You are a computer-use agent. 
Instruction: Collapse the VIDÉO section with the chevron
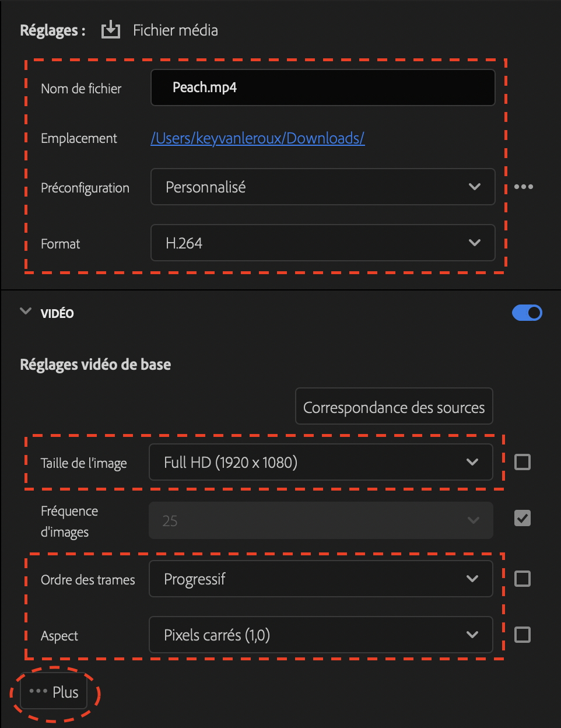click(25, 312)
